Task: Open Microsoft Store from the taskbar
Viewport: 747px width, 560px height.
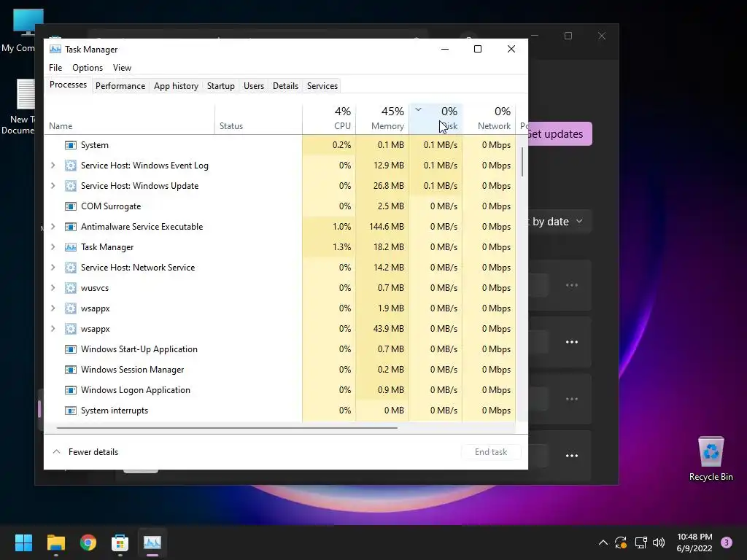Action: click(120, 542)
